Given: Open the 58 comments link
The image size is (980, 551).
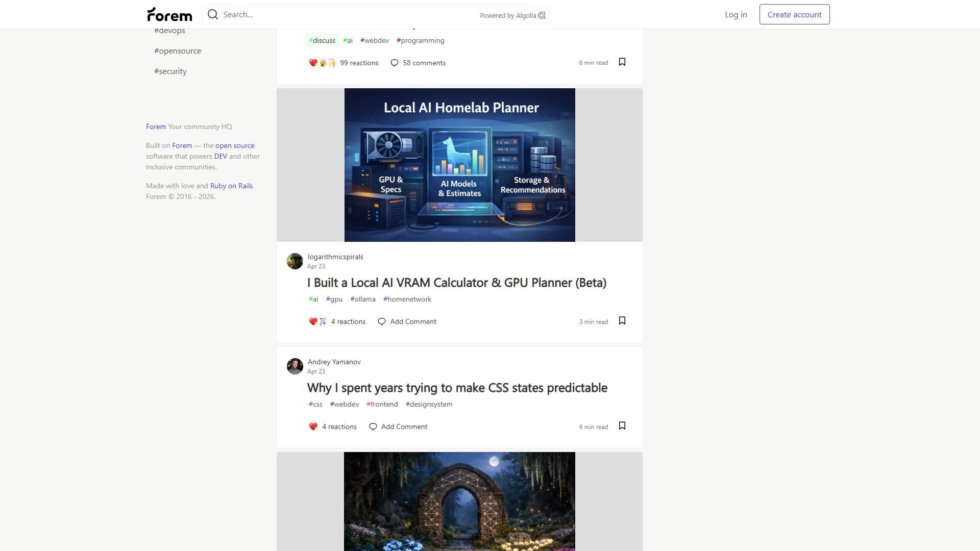Looking at the screenshot, I should click(x=424, y=63).
